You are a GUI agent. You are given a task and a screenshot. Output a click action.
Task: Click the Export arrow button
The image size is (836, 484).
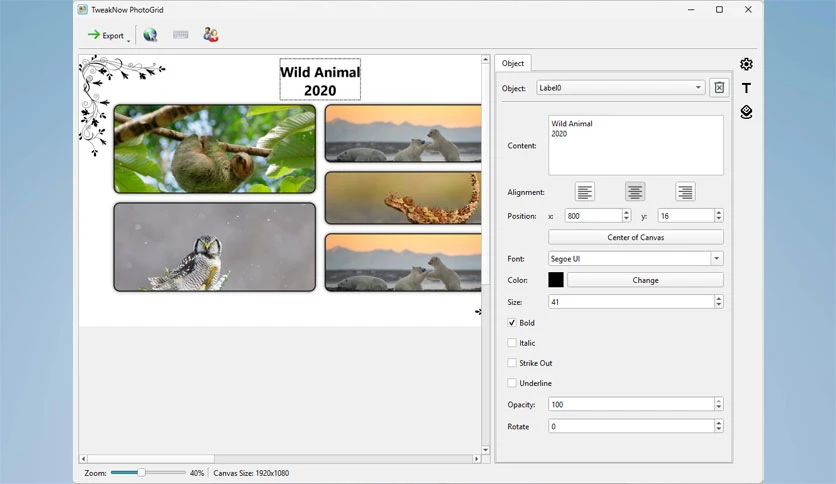(106, 35)
